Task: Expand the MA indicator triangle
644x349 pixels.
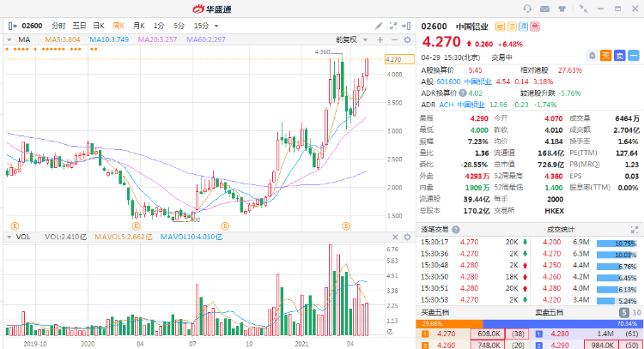Action: click(x=9, y=39)
